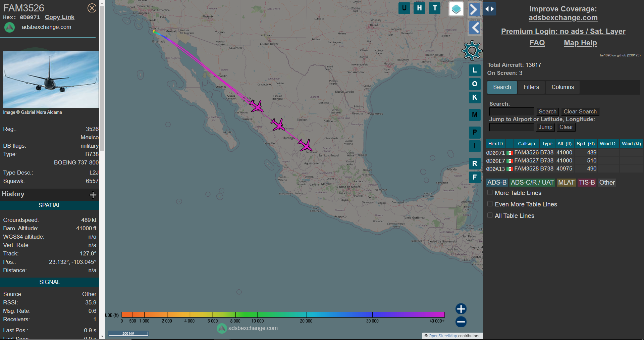Open Premium Login link

pos(563,32)
